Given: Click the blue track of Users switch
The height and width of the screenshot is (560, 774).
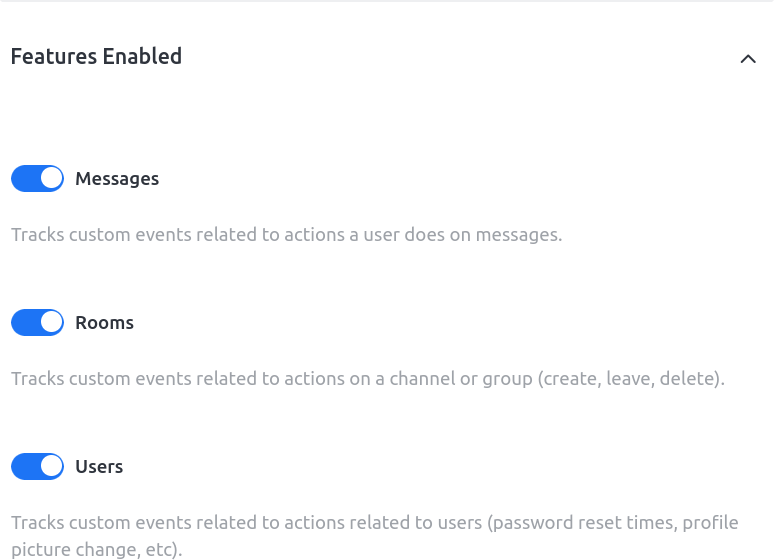Looking at the screenshot, I should 24,467.
